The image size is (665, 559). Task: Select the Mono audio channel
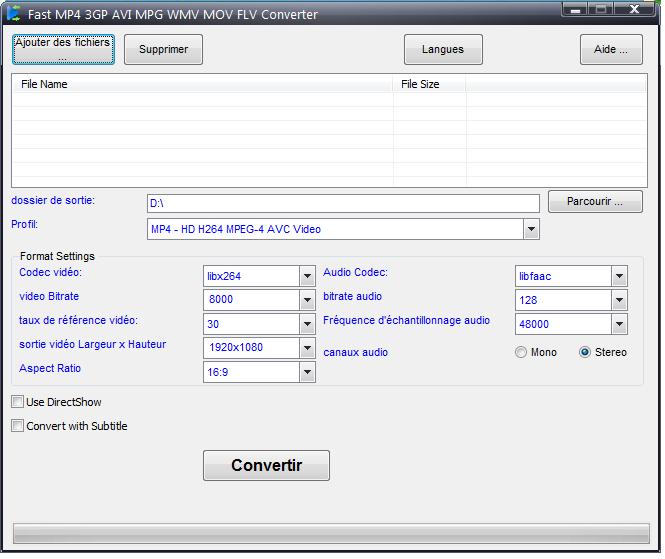tap(521, 352)
